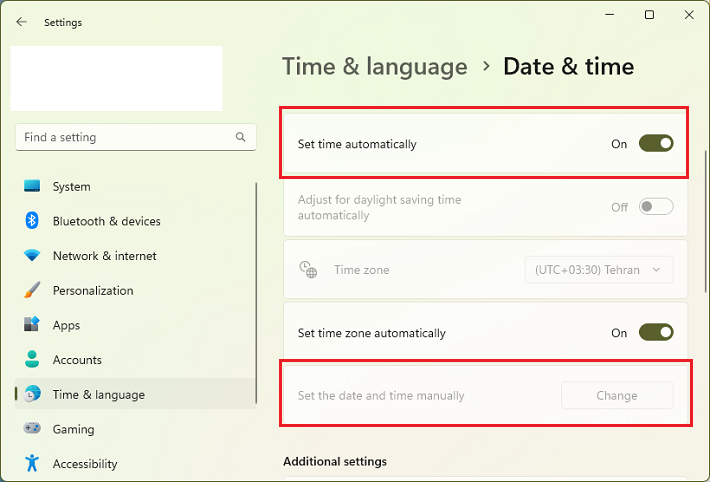
Task: Select Personalization in sidebar
Action: (x=135, y=290)
